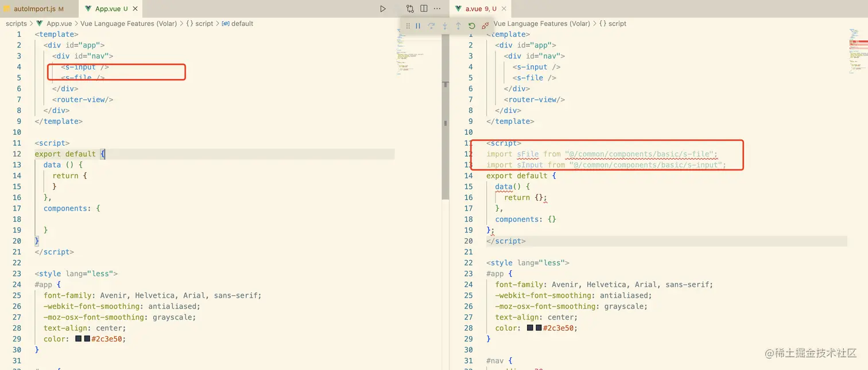Click 'import sFile from' line in right editor
The width and height of the screenshot is (868, 370).
(x=602, y=154)
